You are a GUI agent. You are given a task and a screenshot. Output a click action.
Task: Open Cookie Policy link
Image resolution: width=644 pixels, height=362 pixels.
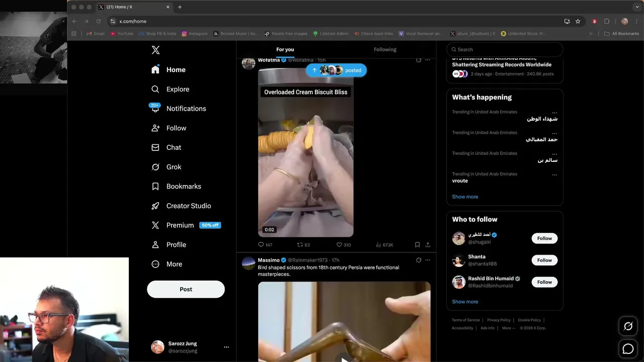point(529,320)
